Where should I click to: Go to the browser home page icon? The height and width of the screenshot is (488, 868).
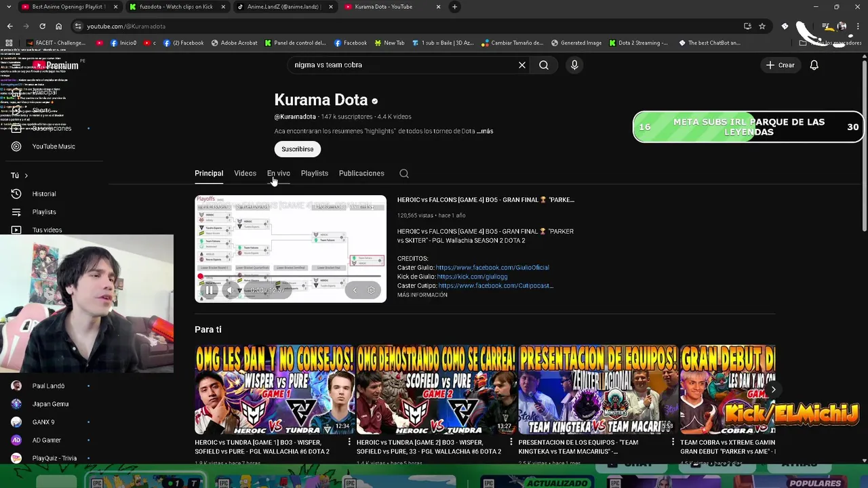click(x=58, y=26)
